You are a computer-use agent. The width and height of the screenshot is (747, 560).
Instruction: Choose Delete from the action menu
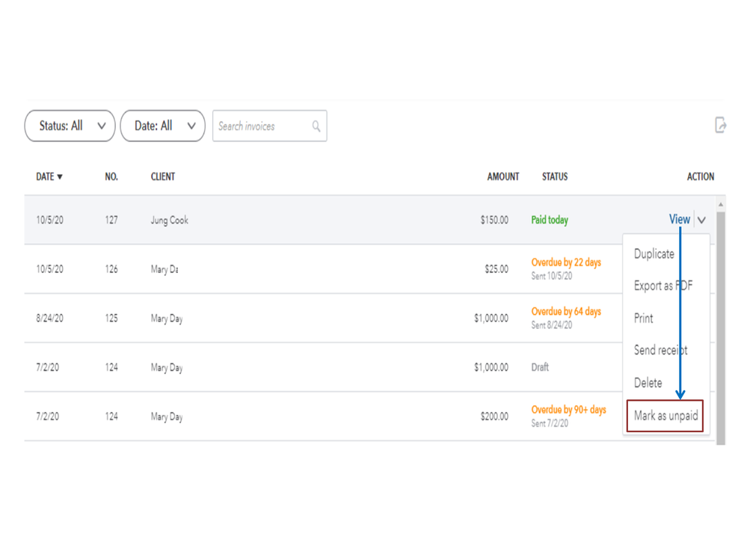[648, 383]
